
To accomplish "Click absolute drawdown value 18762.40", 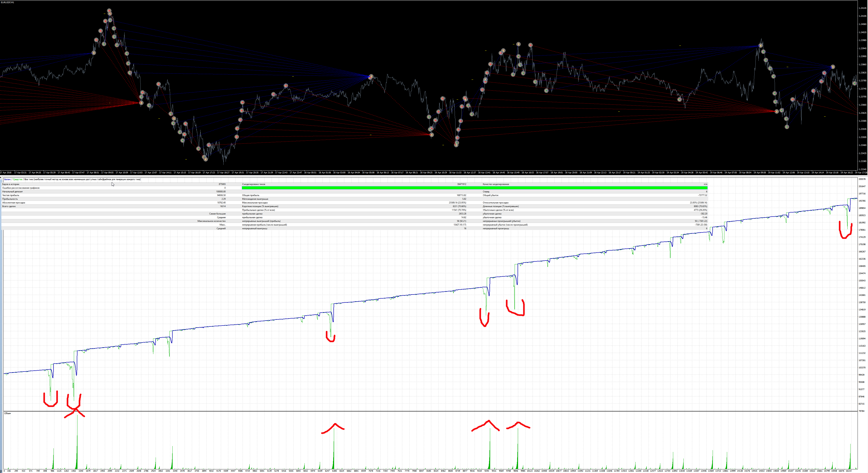I will coord(221,203).
